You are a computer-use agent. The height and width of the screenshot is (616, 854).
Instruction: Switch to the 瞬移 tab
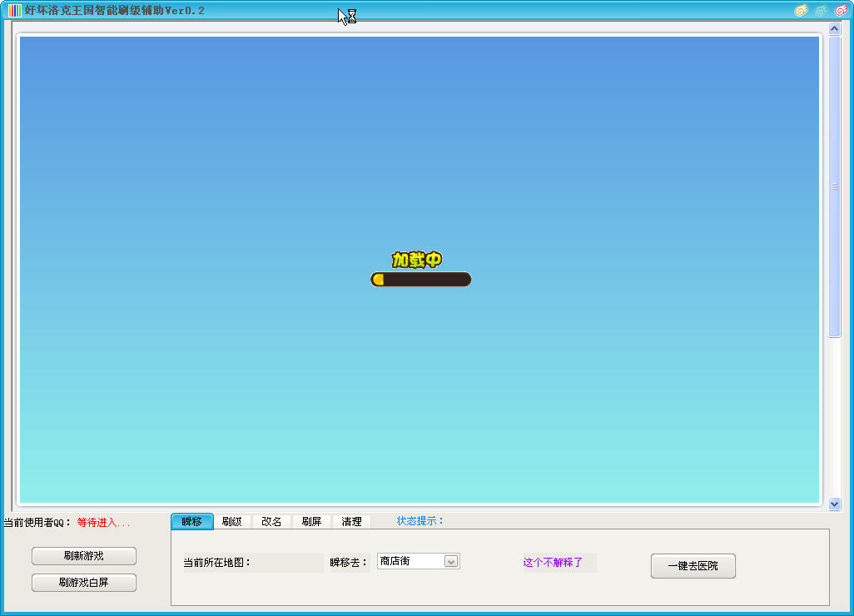click(191, 521)
